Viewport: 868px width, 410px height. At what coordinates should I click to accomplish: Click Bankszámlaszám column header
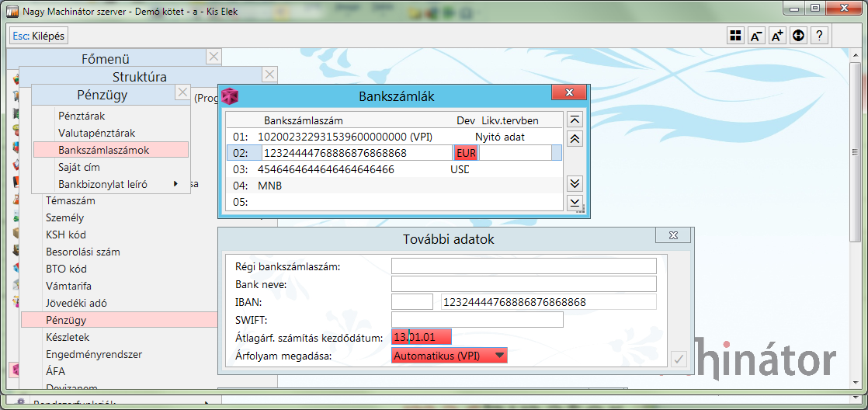(x=304, y=120)
